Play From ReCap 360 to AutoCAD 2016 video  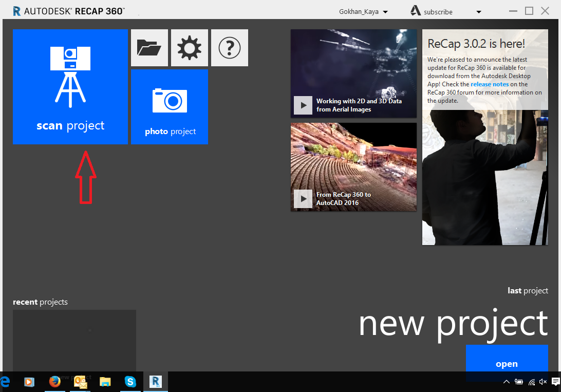[x=303, y=199]
